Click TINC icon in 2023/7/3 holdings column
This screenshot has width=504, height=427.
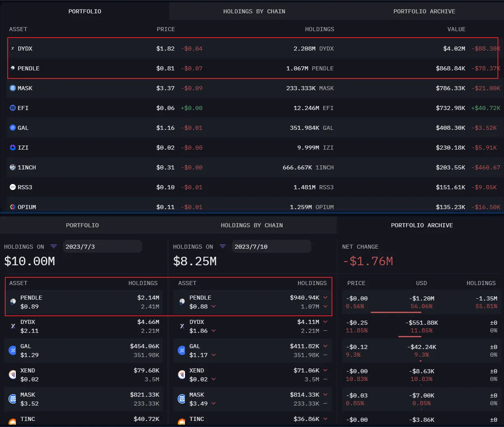[x=13, y=422]
